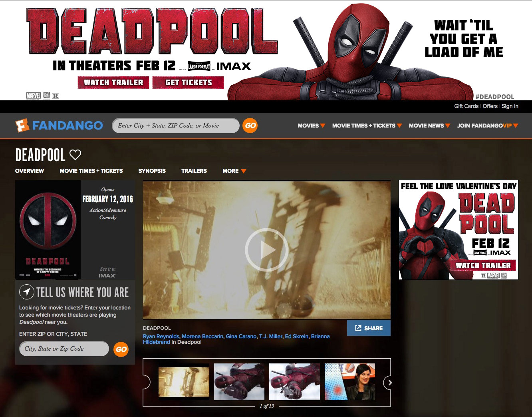Click the Action/Adventure Comedy genre text

point(108,214)
